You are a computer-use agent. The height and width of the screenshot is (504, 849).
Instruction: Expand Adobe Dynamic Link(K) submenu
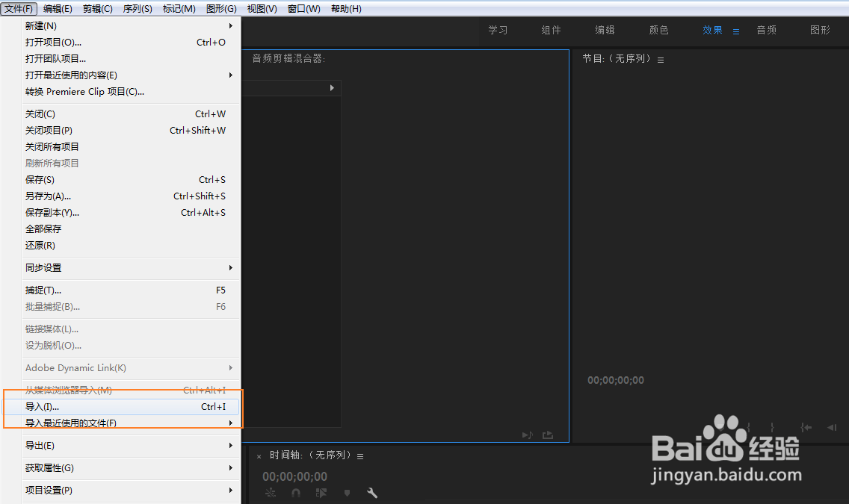tap(130, 367)
